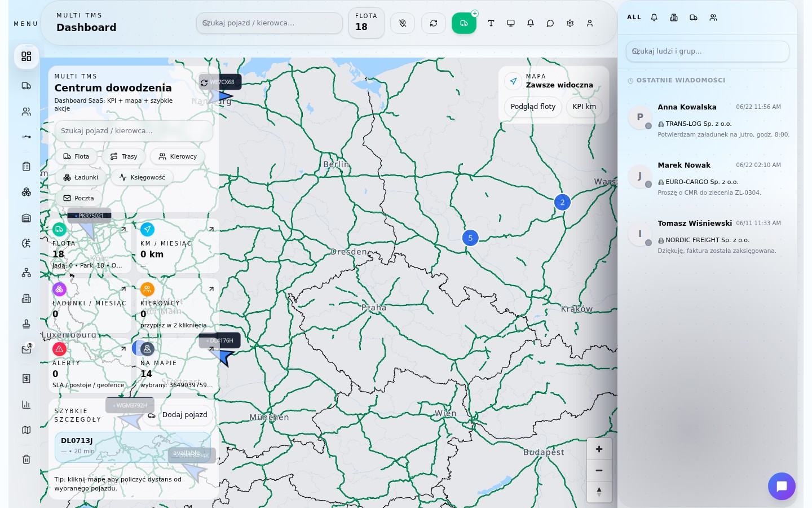Click the Ładunki chip button
This screenshot has width=812, height=508.
click(81, 177)
